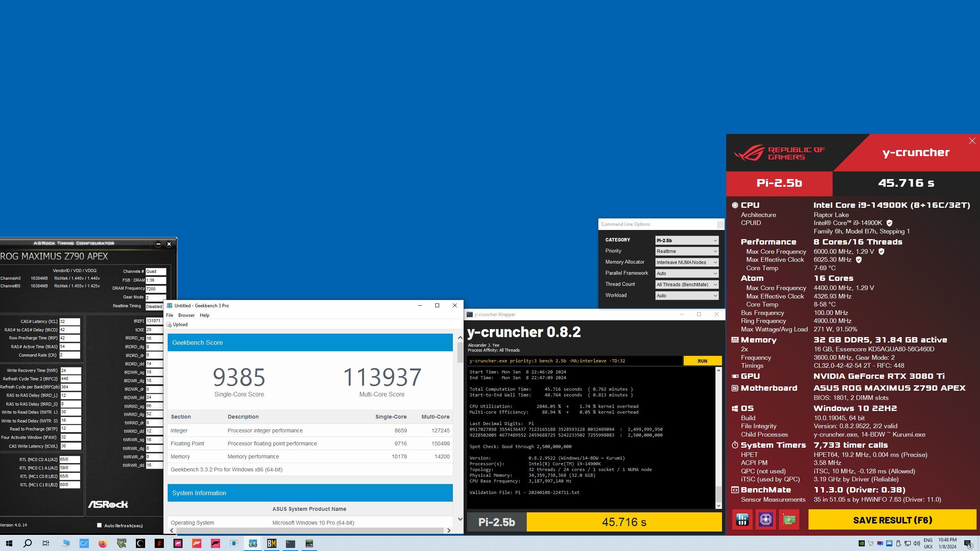Click SAVE RESULT (F6) button
This screenshot has height=551, width=980.
tap(892, 520)
